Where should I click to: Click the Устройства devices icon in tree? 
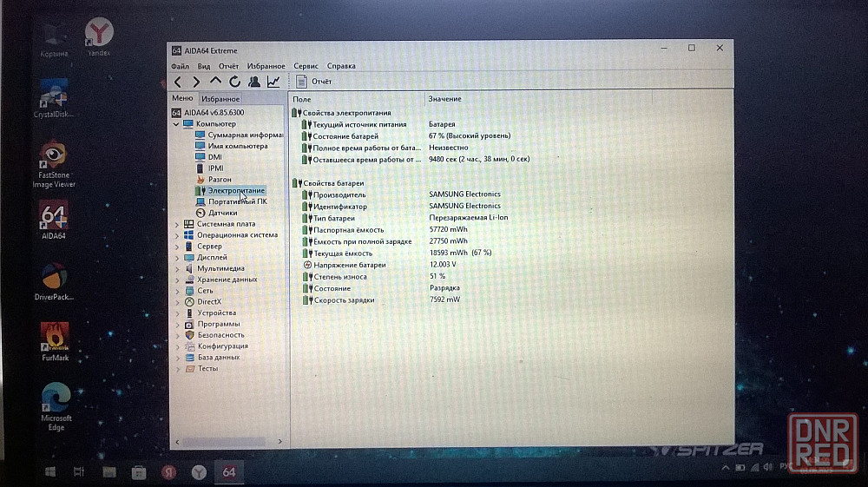[x=189, y=313]
